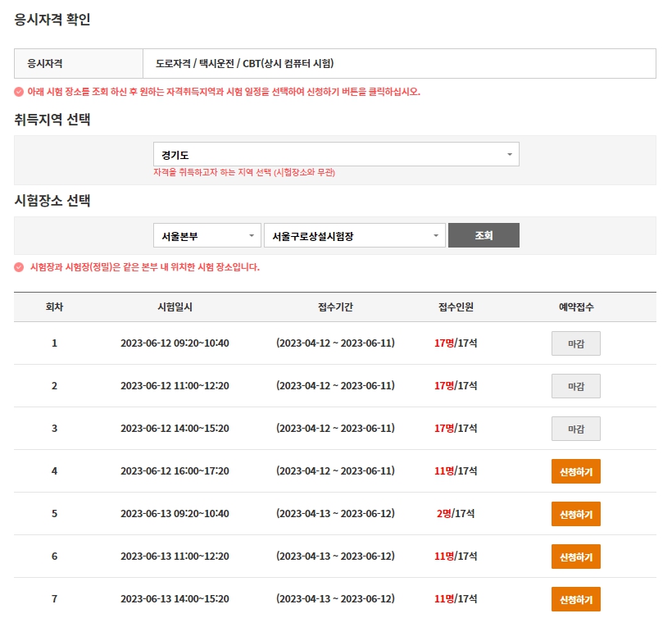The width and height of the screenshot is (672, 618).
Task: Click the dropdown arrow beside 경기도
Action: [x=509, y=153]
